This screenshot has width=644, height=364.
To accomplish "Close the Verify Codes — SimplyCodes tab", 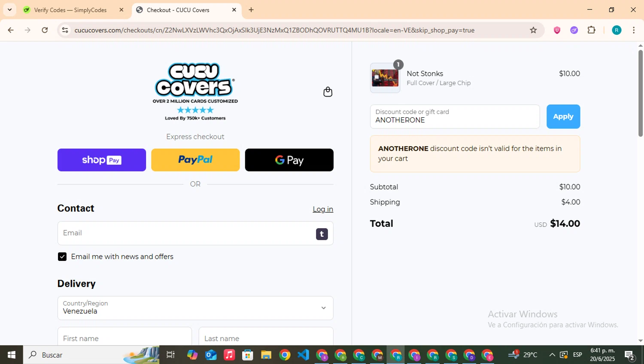I will [121, 10].
